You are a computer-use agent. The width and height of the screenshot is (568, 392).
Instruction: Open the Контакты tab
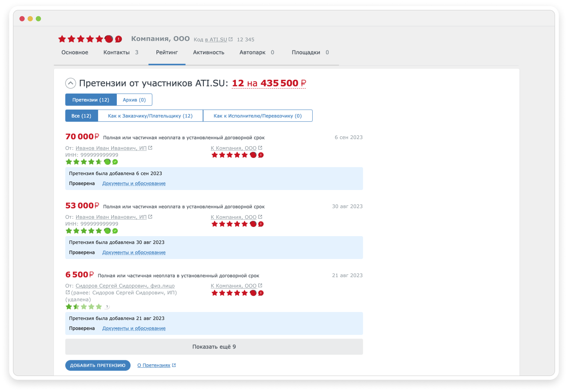pos(121,52)
